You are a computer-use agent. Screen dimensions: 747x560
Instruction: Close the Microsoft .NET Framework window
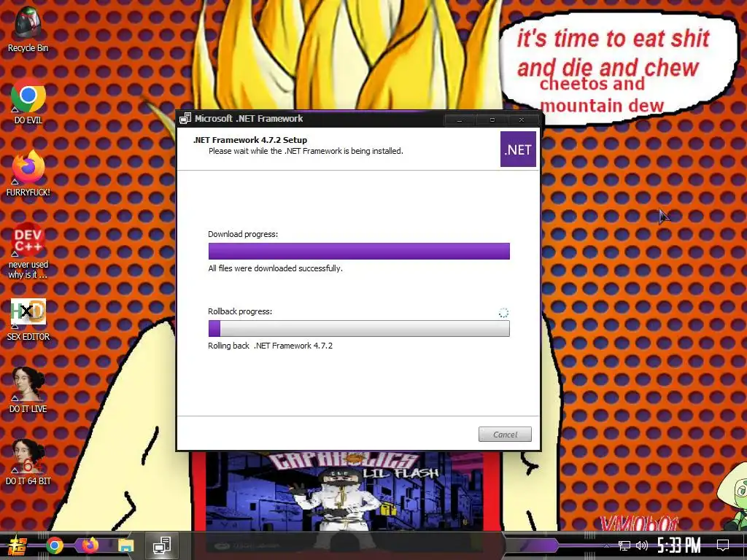(x=522, y=120)
